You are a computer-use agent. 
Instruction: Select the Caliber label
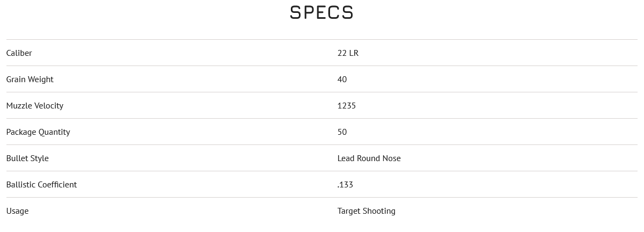pos(19,53)
